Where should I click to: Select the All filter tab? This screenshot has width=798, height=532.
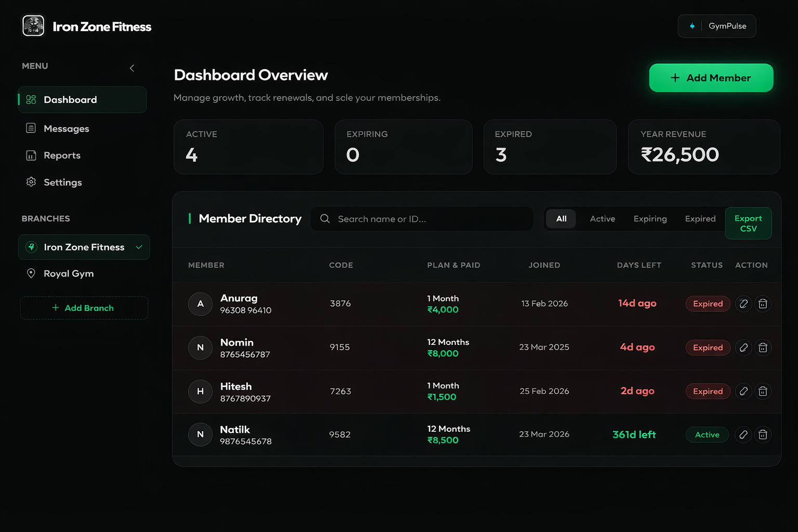561,219
